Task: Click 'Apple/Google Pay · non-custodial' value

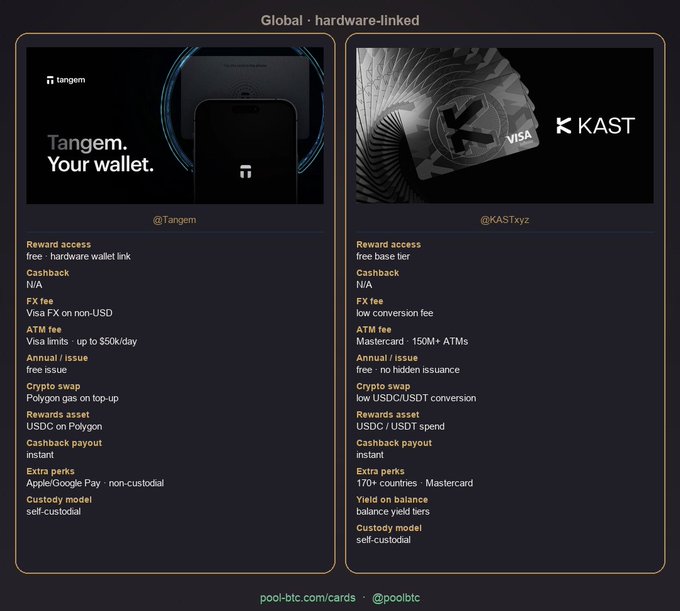Action: click(95, 483)
